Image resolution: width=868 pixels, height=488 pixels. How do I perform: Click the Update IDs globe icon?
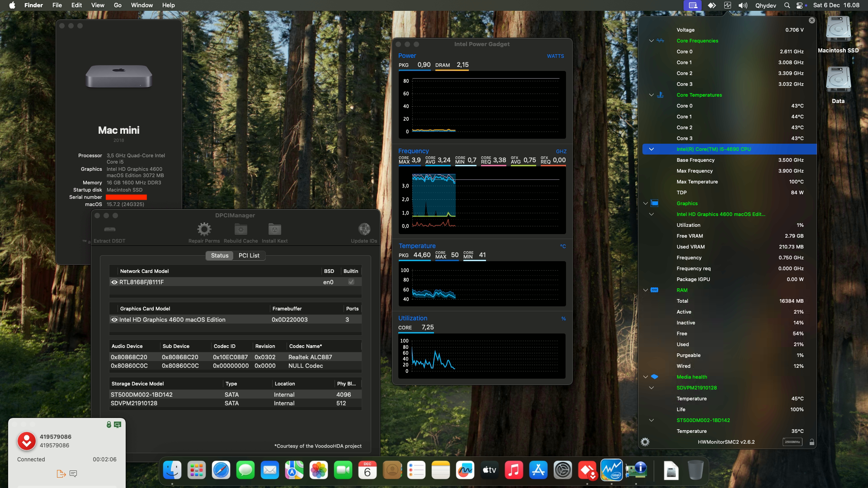pos(364,228)
